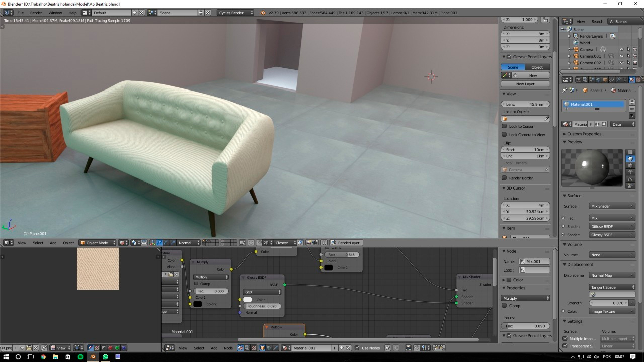Viewport: 644px width, 362px height.
Task: Toggle the Grease Pencil Layers checkbox
Action: [x=509, y=57]
